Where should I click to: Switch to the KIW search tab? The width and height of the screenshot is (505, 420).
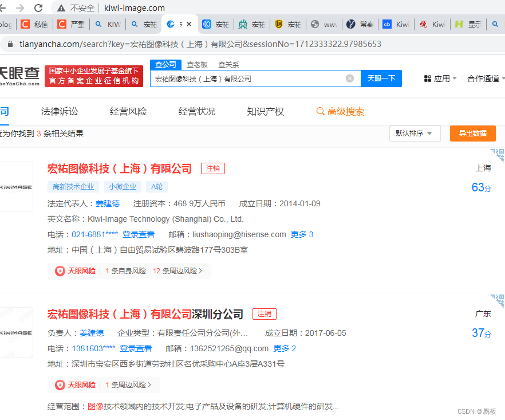tap(108, 24)
